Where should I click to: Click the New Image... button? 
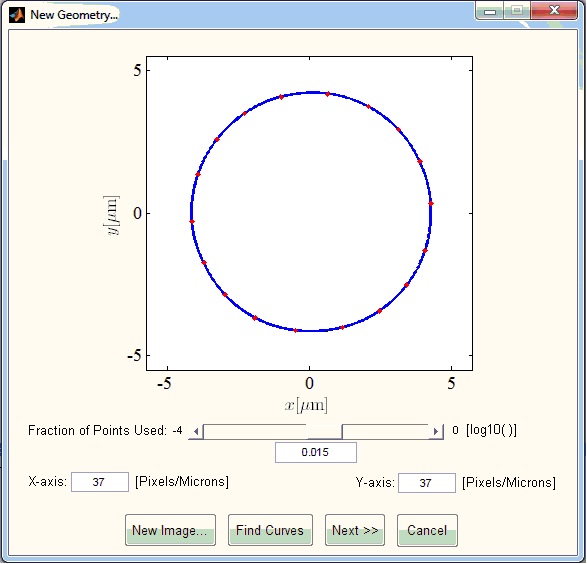(170, 530)
